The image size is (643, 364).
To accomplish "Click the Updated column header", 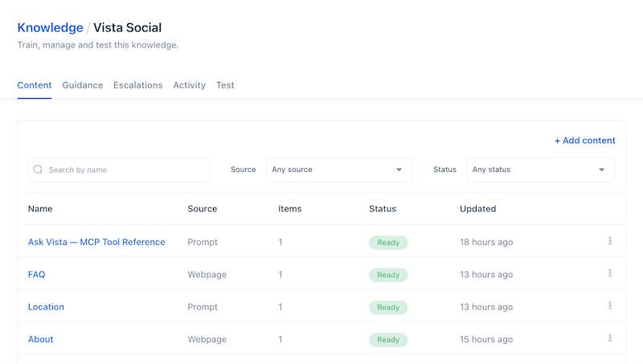I will 477,209.
